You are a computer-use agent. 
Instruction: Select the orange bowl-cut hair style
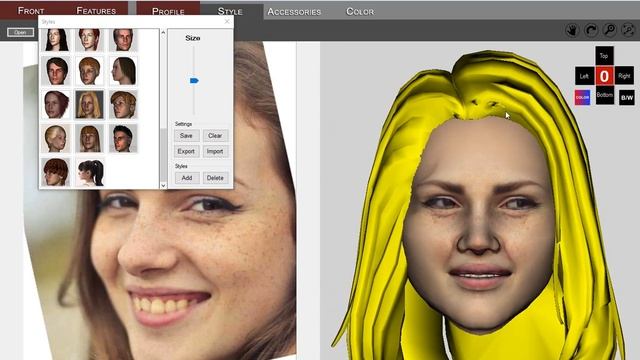tap(89, 71)
